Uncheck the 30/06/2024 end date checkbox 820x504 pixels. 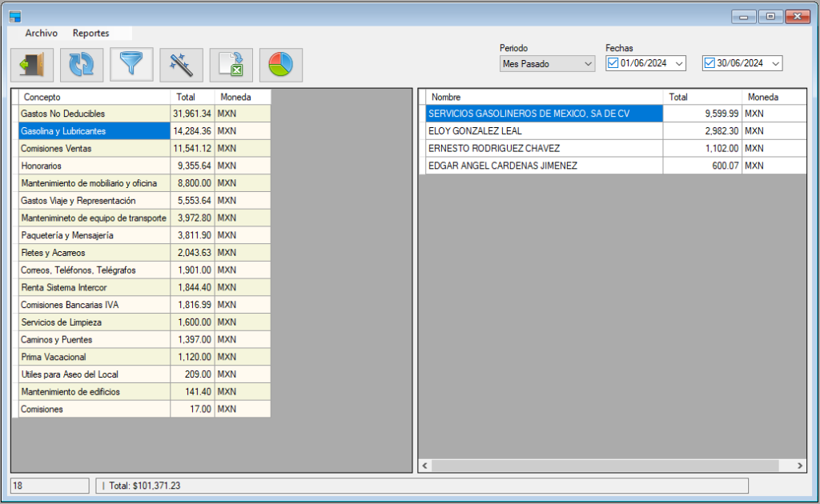(x=709, y=63)
